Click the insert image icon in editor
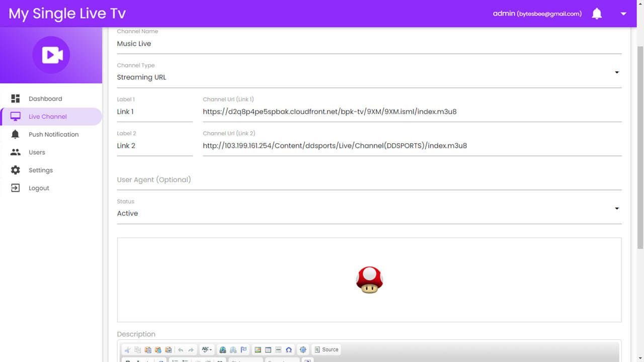This screenshot has width=644, height=362. pyautogui.click(x=258, y=349)
